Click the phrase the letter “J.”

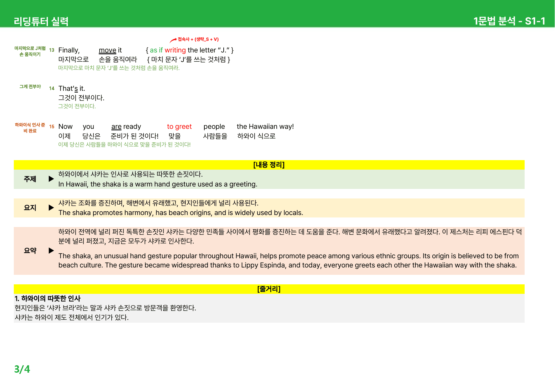[x=209, y=50]
